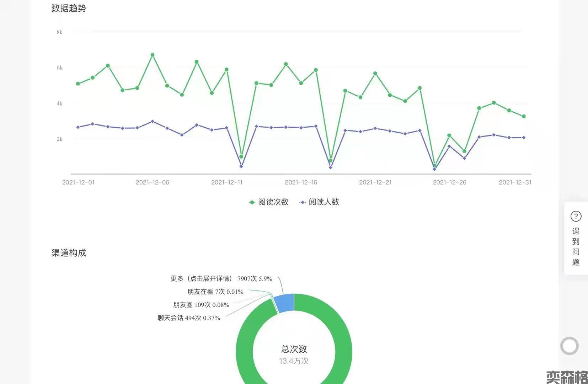Click the green data point on 2021-12-21
The height and width of the screenshot is (384, 588).
(375, 73)
